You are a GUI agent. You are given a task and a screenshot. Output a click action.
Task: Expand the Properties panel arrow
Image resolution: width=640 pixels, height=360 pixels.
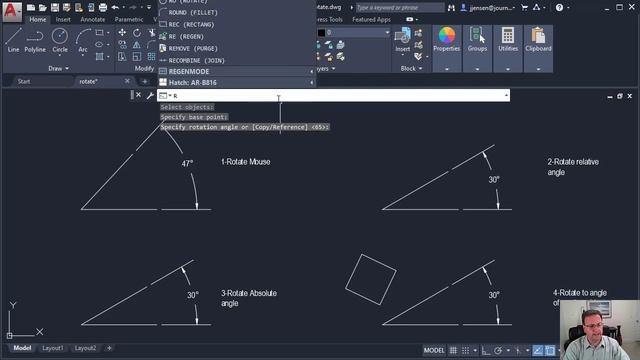pos(447,69)
